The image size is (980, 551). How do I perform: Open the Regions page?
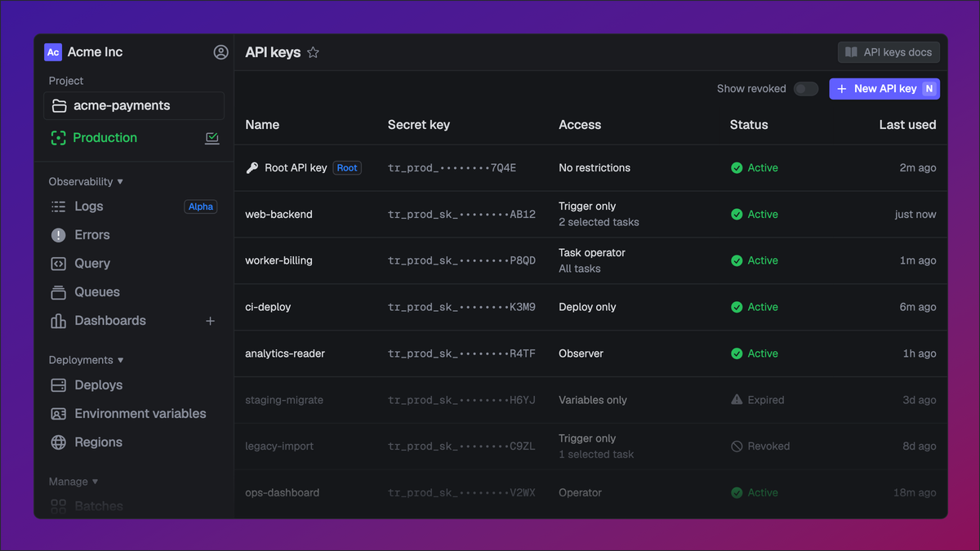click(x=98, y=442)
